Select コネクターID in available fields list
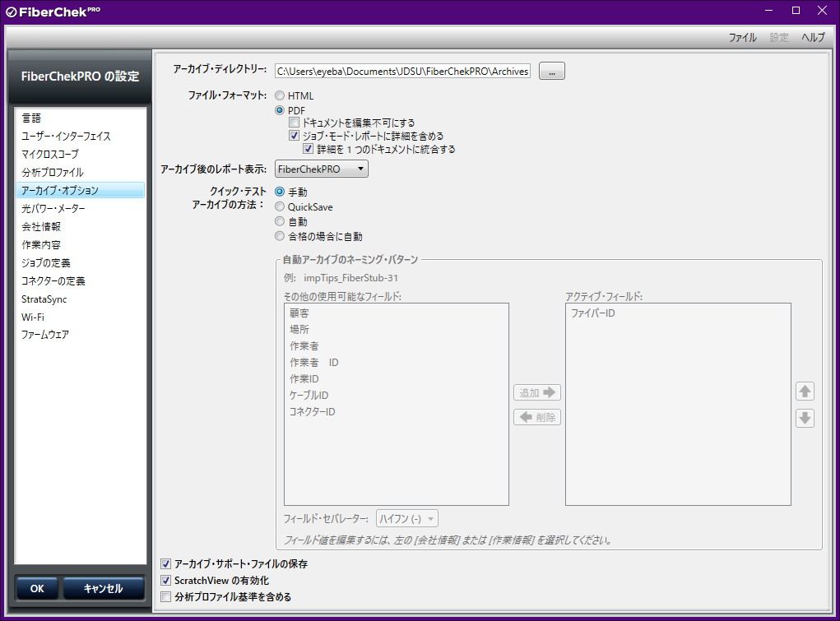This screenshot has width=840, height=621. pos(396,412)
